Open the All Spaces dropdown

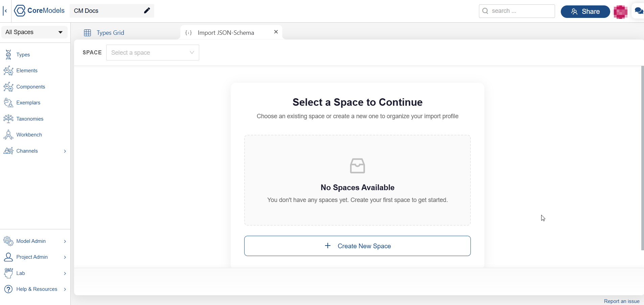(x=34, y=32)
